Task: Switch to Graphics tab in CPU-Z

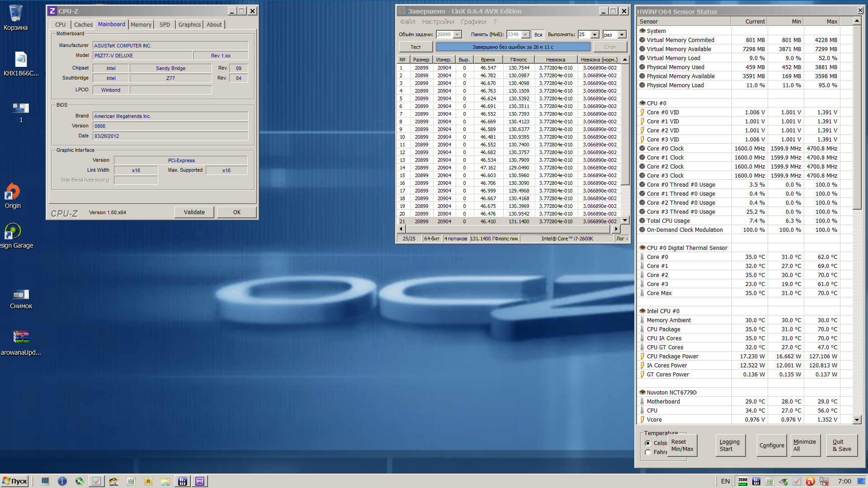Action: click(x=189, y=24)
